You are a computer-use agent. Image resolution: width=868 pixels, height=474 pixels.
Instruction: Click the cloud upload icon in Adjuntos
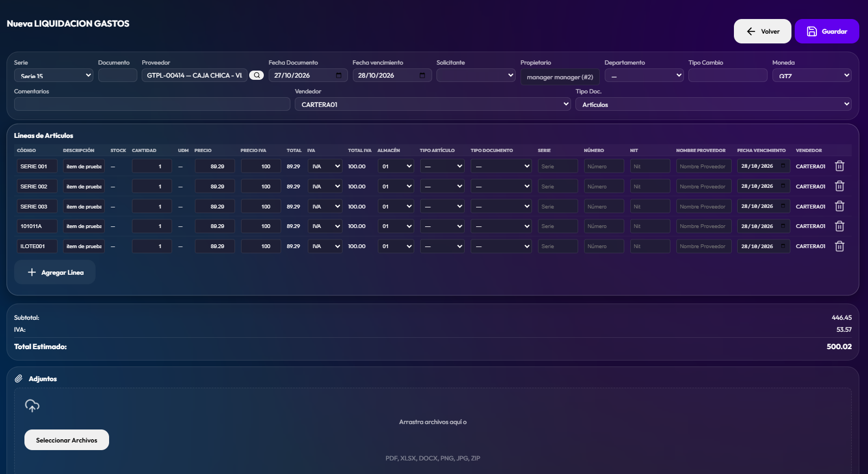pos(32,406)
